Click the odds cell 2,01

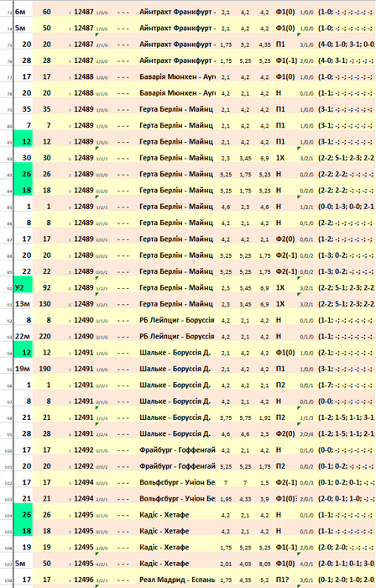point(226,564)
